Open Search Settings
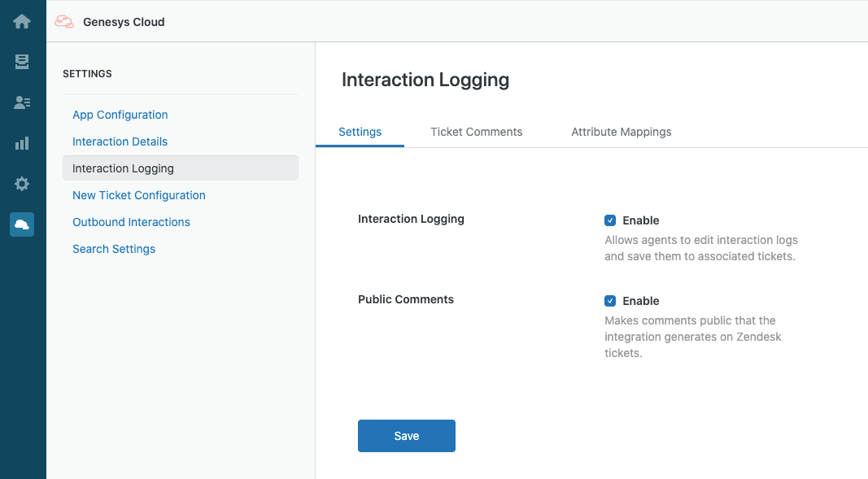 [114, 249]
